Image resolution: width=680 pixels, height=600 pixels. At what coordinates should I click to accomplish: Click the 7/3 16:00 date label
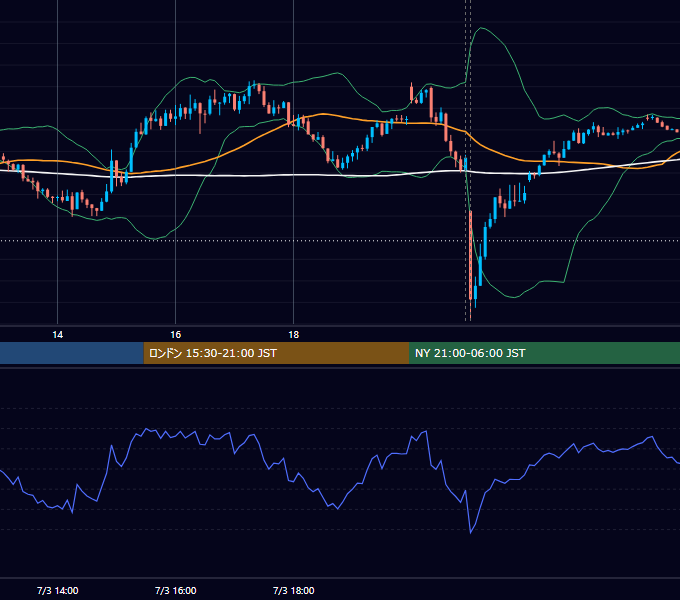(176, 590)
